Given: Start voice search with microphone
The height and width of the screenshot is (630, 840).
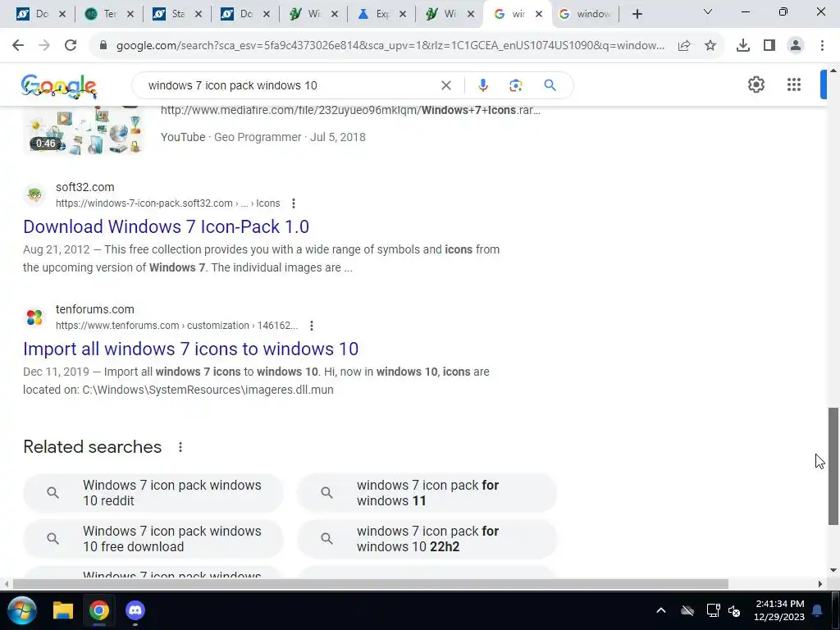Looking at the screenshot, I should click(482, 85).
